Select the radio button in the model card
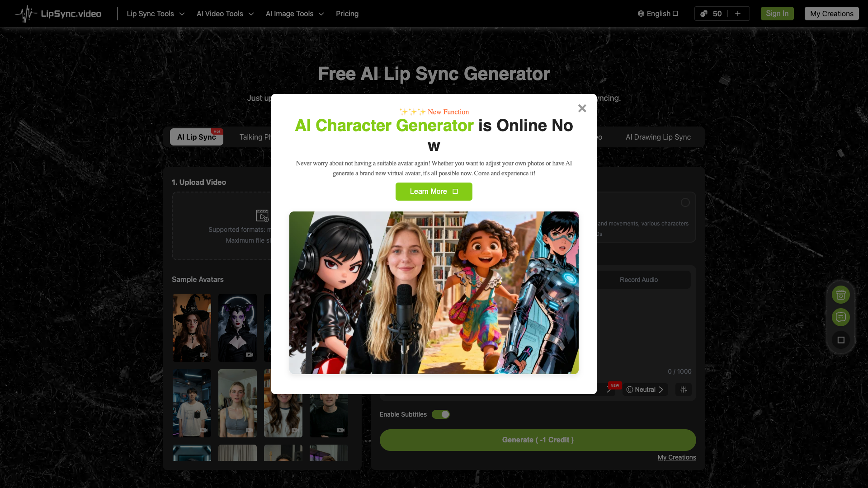Screen dimensions: 868x488 [x=685, y=202]
